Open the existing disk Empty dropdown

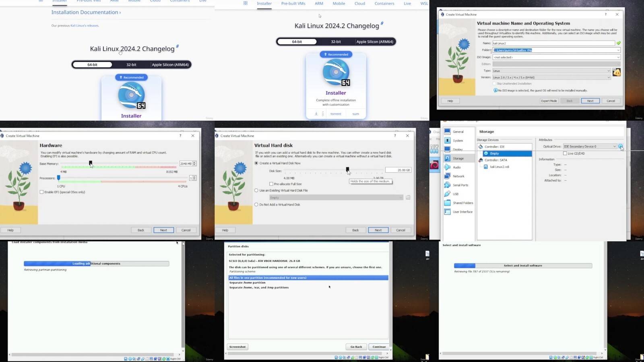(336, 197)
